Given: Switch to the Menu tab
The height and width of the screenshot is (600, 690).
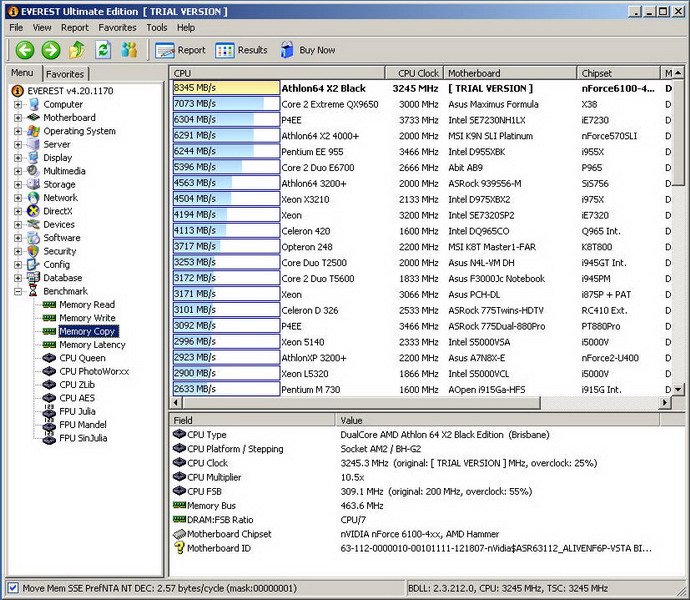Looking at the screenshot, I should click(22, 73).
